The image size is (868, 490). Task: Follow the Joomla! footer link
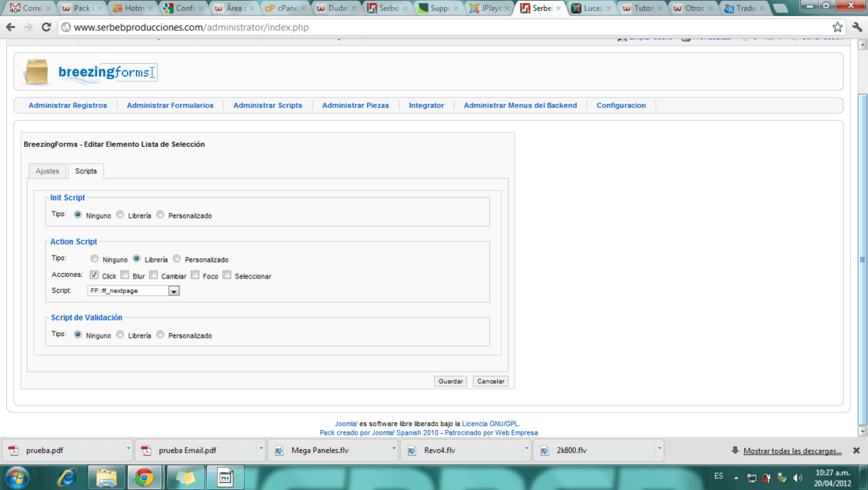click(346, 424)
